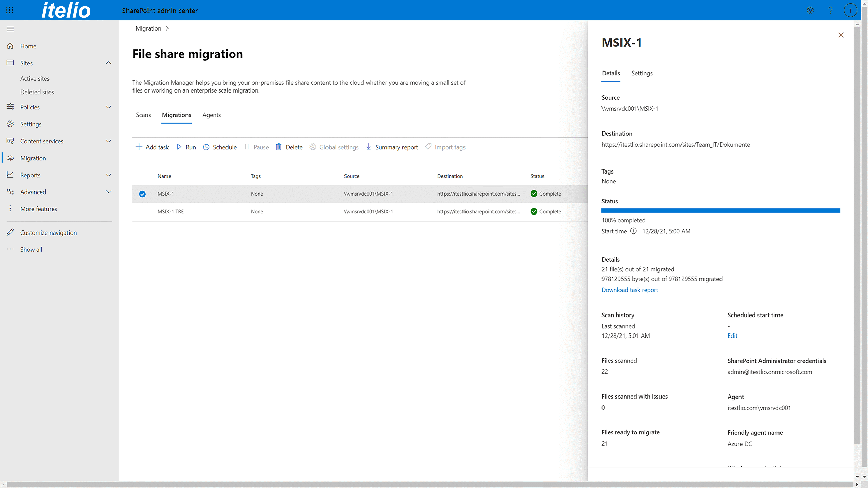This screenshot has height=488, width=868.
Task: Click Show all in sidebar
Action: 31,249
